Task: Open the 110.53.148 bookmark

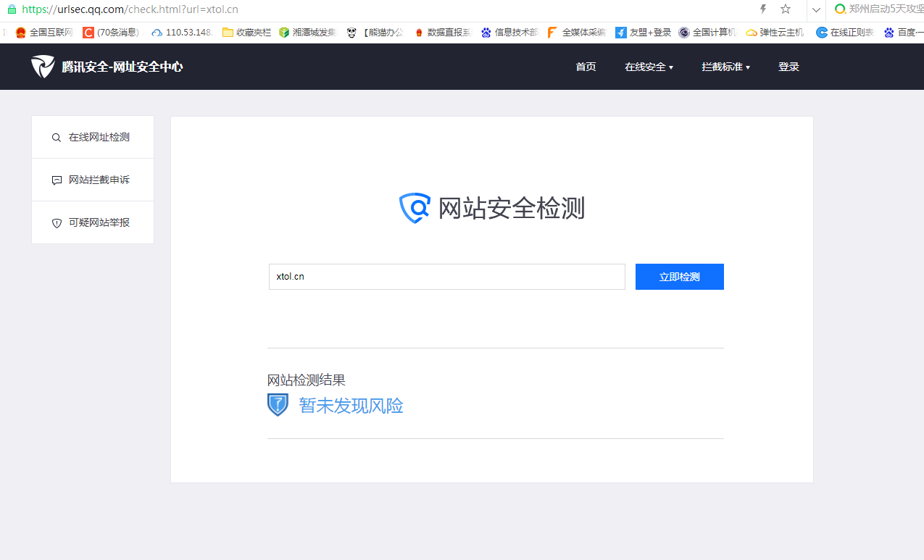Action: [181, 33]
